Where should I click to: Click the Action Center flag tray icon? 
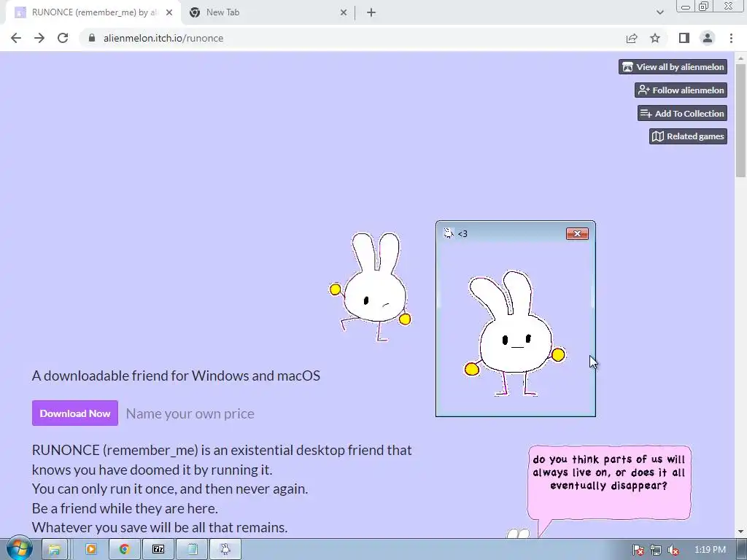tap(638, 550)
